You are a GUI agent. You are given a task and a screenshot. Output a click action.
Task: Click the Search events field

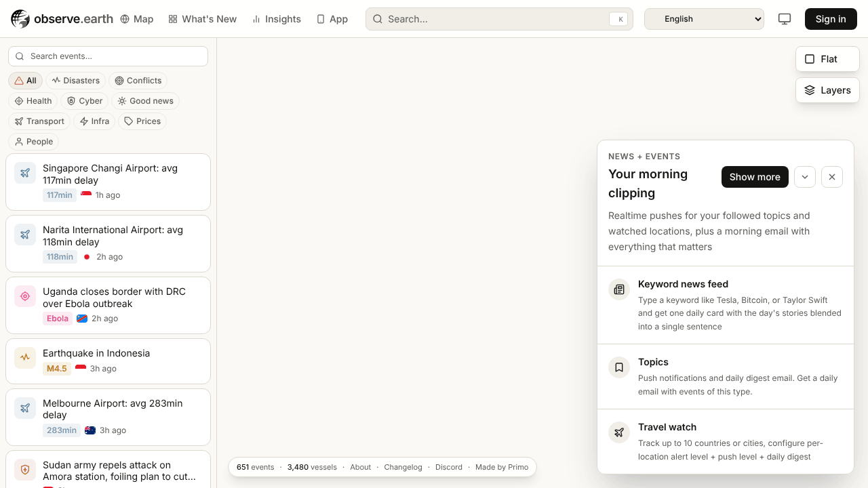click(x=108, y=56)
